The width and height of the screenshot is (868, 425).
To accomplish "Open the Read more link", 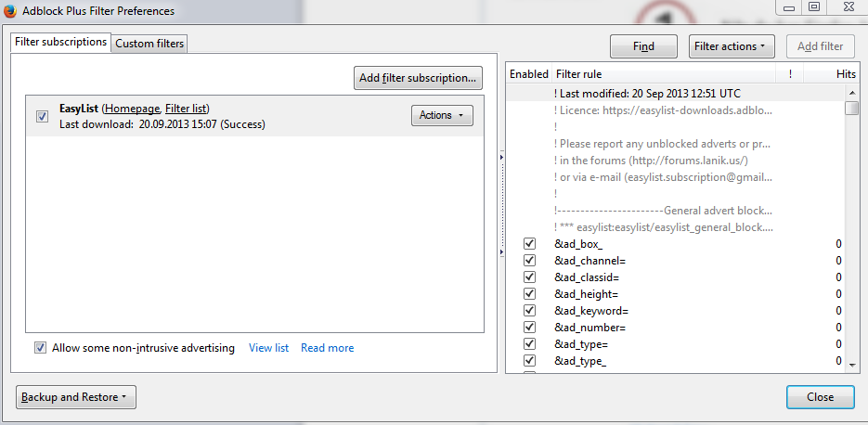I will (x=327, y=348).
